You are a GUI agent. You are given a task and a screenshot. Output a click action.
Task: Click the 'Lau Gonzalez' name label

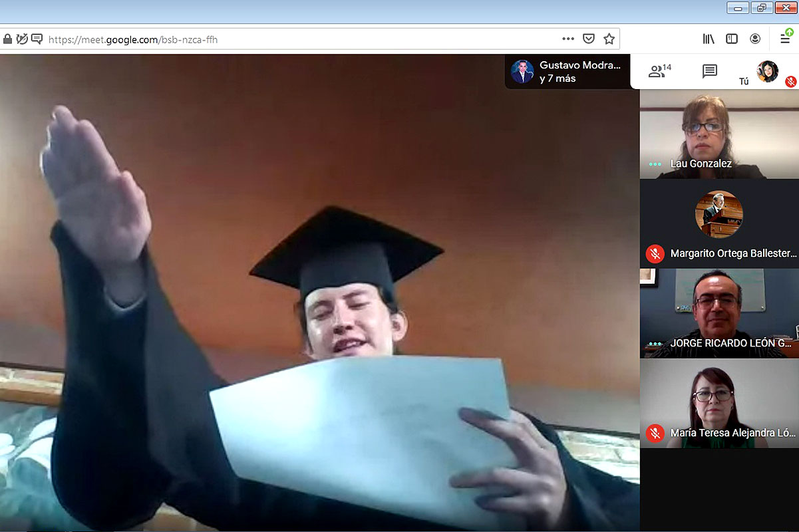(701, 164)
